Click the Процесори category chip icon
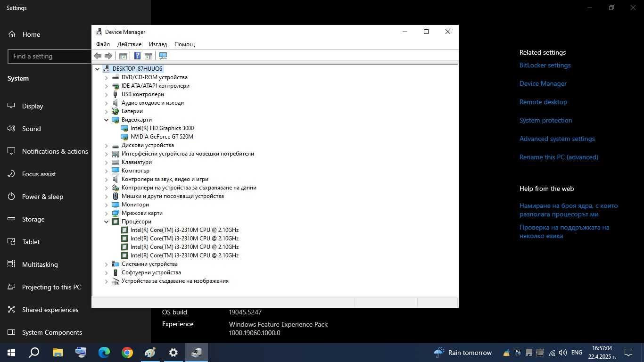This screenshot has width=644, height=362. [116, 222]
